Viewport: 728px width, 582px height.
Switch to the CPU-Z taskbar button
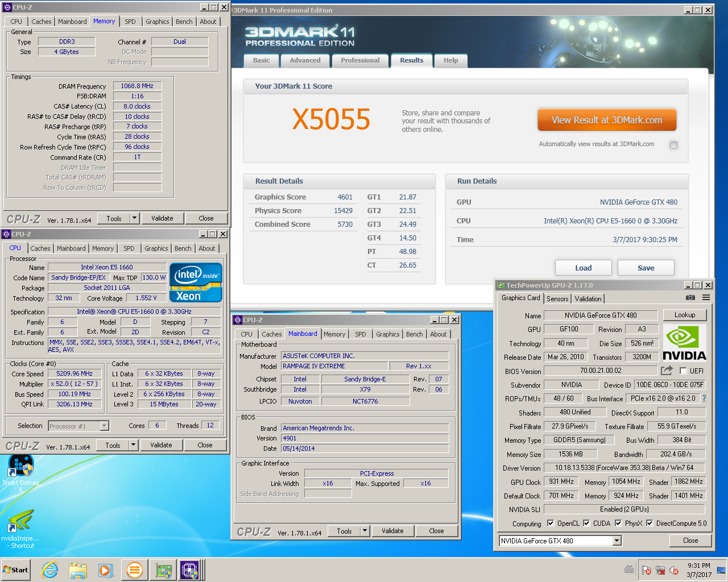point(190,569)
